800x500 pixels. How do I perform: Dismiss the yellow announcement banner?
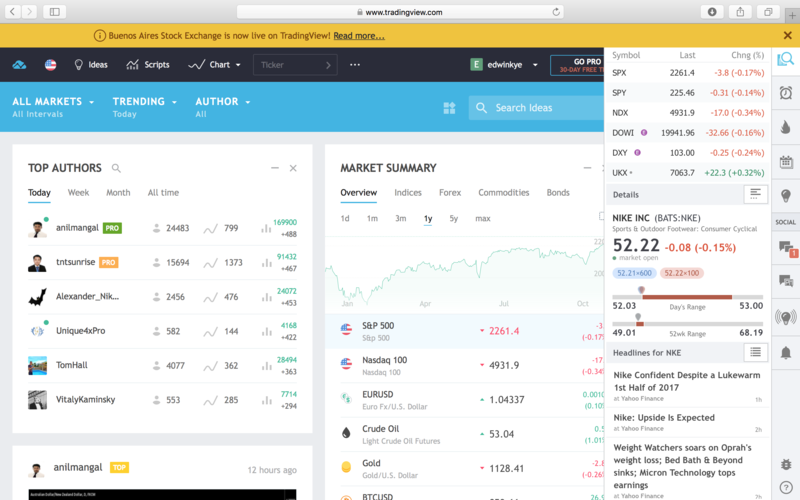(788, 35)
